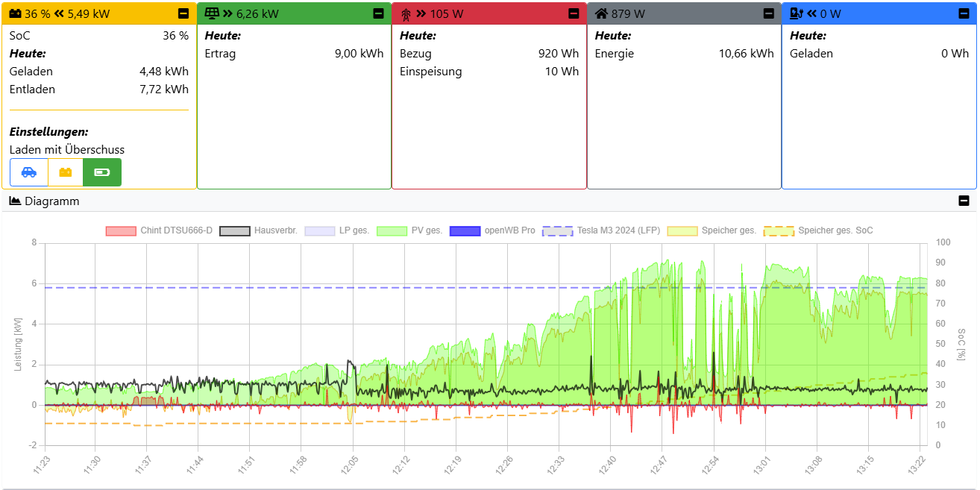The image size is (980, 490).
Task: Collapse the yellow battery storage card
Action: (x=183, y=13)
